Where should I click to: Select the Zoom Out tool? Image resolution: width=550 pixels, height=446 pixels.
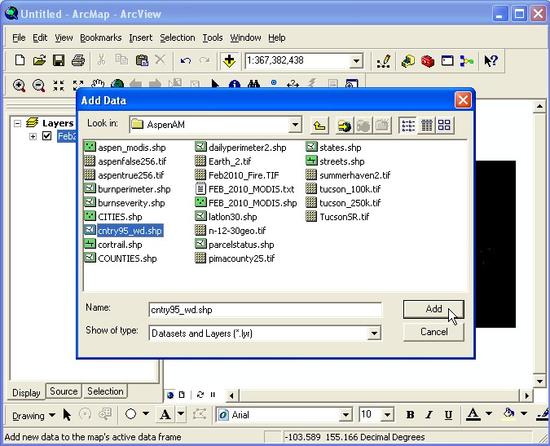[39, 85]
